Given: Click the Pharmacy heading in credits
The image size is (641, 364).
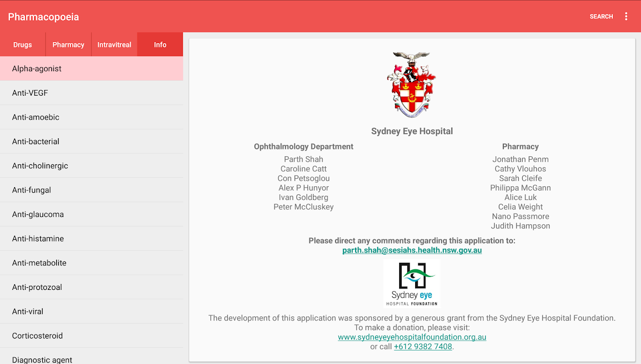Looking at the screenshot, I should 520,147.
